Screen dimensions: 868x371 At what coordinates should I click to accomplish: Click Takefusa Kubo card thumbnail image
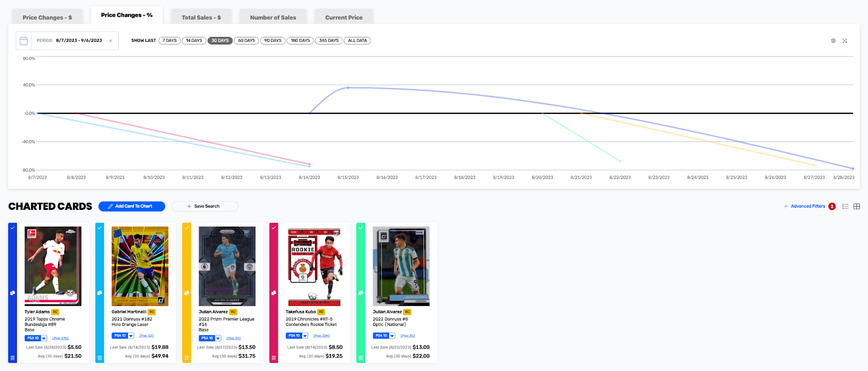(x=314, y=266)
